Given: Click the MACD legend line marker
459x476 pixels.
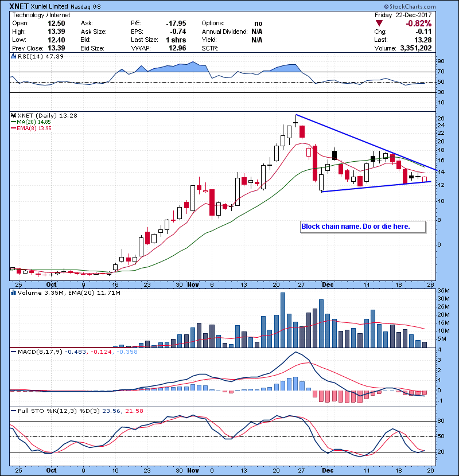Looking at the screenshot, I should [13, 352].
